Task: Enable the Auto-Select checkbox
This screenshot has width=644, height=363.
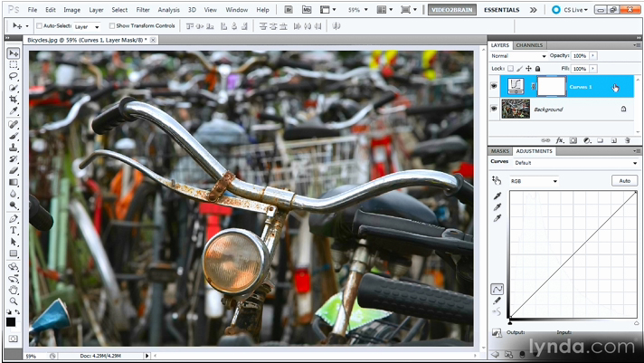Action: pyautogui.click(x=39, y=26)
